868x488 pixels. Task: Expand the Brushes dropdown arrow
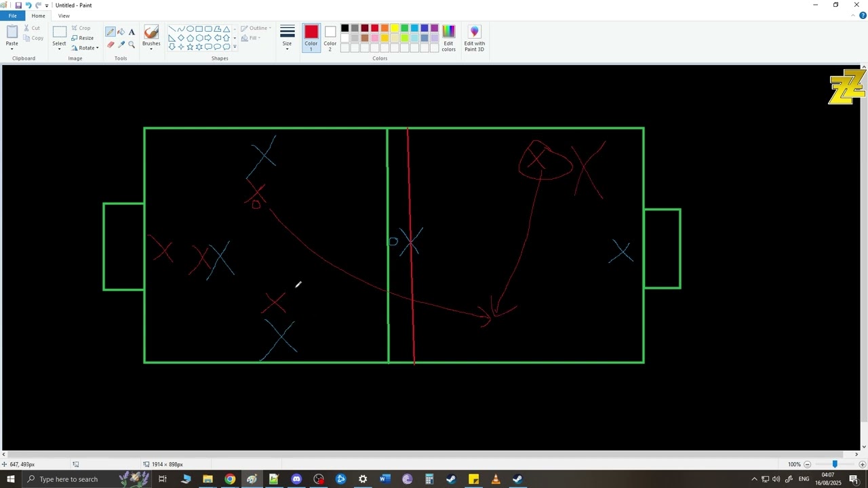coord(151,49)
